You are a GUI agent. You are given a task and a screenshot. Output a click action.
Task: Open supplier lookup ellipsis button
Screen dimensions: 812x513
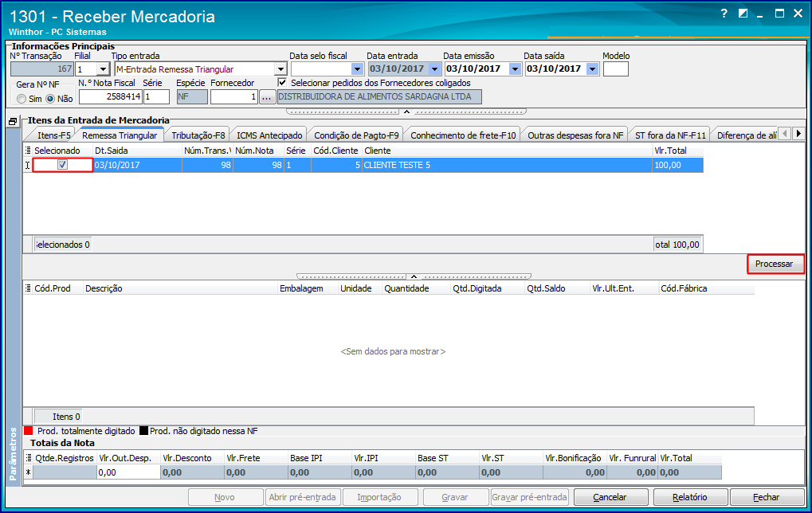coord(267,97)
